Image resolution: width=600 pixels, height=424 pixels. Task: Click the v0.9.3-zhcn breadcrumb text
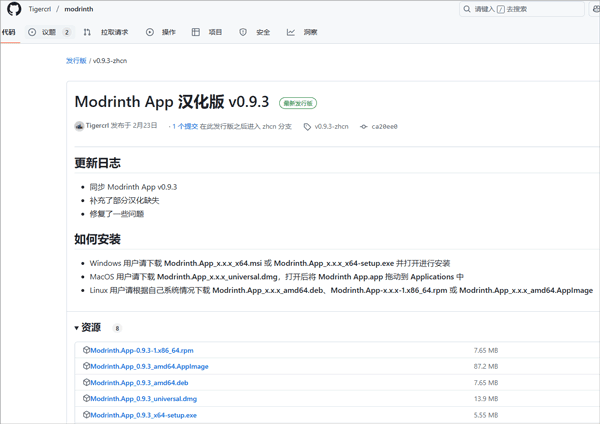point(110,60)
